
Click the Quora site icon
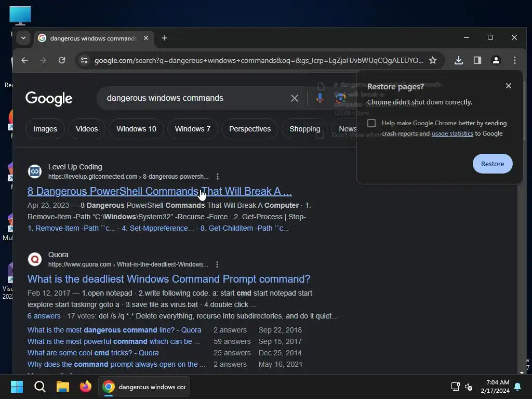(x=35, y=259)
